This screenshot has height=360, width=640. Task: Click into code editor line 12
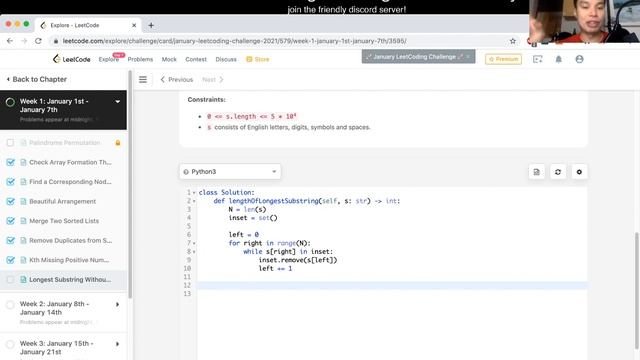[x=392, y=285]
